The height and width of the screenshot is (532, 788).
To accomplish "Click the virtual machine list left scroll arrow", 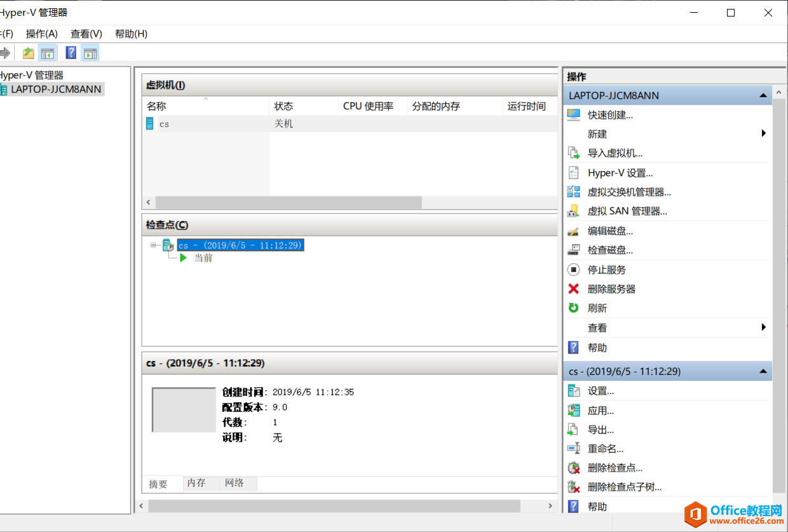I will [149, 202].
